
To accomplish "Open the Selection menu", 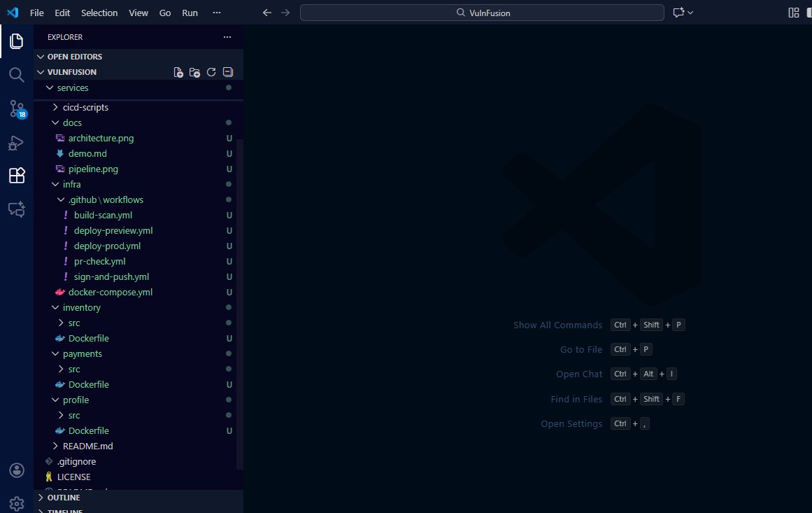I will click(x=99, y=13).
